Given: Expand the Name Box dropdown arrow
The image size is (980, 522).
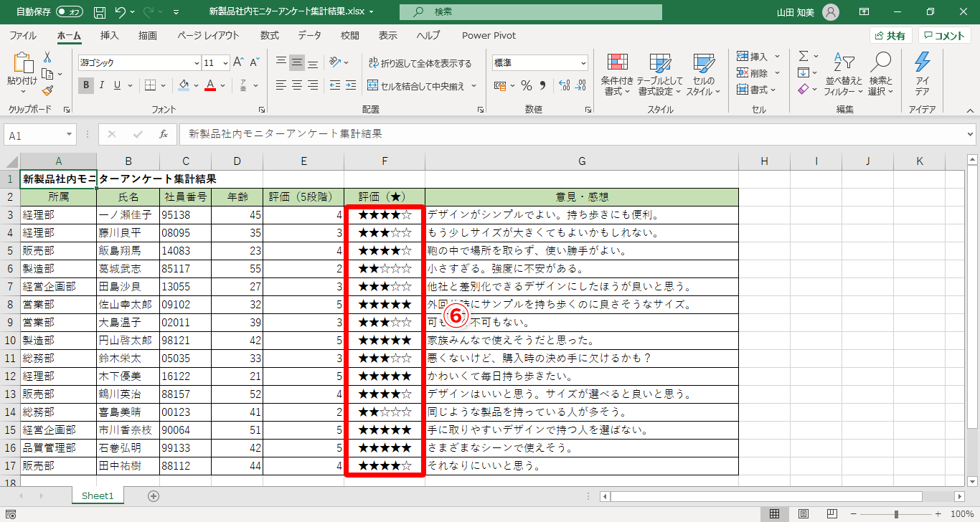Looking at the screenshot, I should coord(69,134).
